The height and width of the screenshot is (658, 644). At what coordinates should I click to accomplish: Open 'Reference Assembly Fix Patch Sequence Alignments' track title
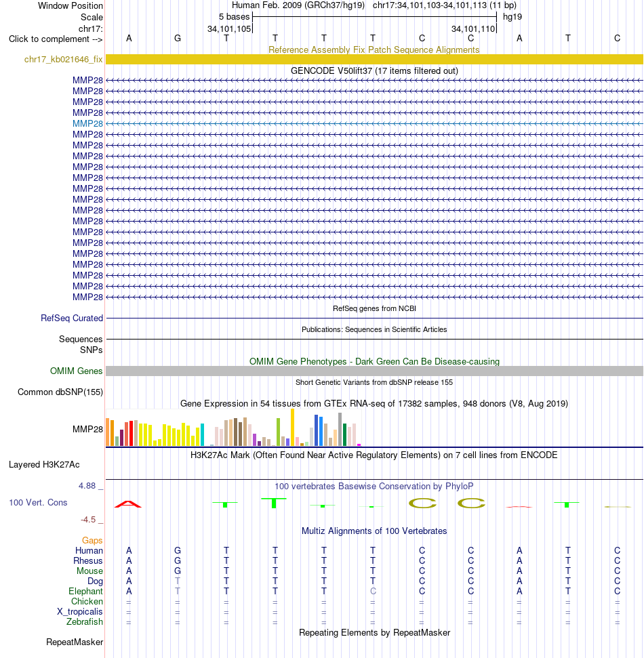point(374,49)
